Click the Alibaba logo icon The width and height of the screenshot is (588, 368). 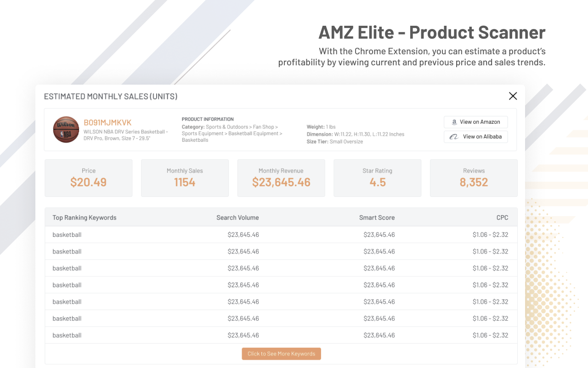(x=454, y=137)
